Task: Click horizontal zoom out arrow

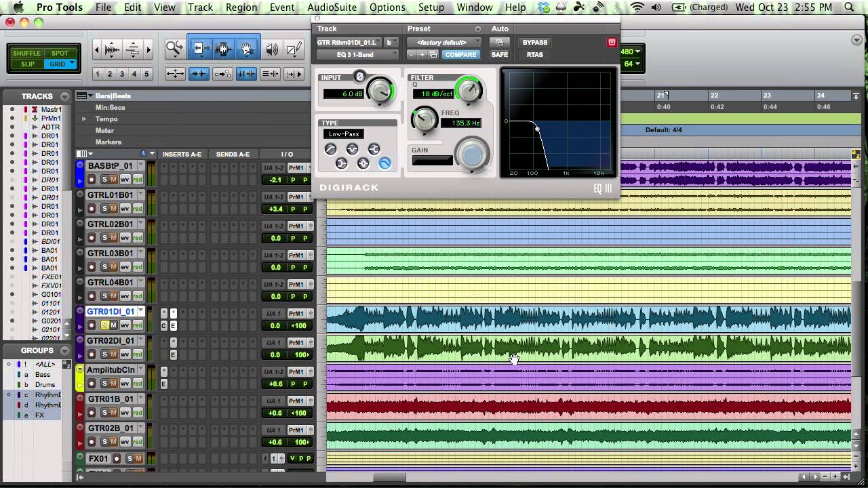Action: coord(97,49)
